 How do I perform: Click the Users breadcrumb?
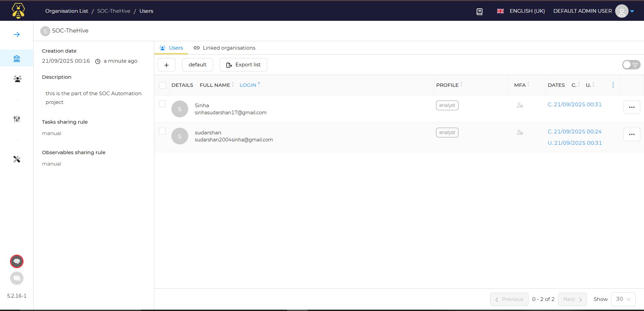pyautogui.click(x=146, y=11)
